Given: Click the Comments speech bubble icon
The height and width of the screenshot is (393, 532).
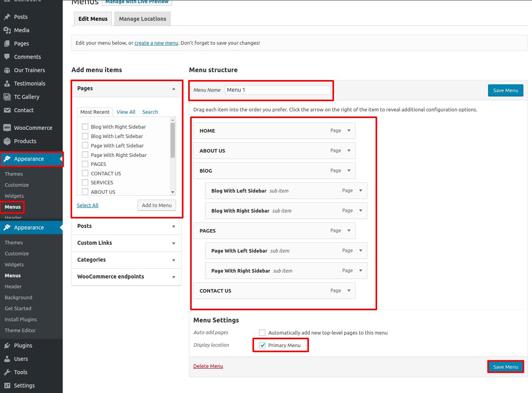Looking at the screenshot, I should pos(7,57).
